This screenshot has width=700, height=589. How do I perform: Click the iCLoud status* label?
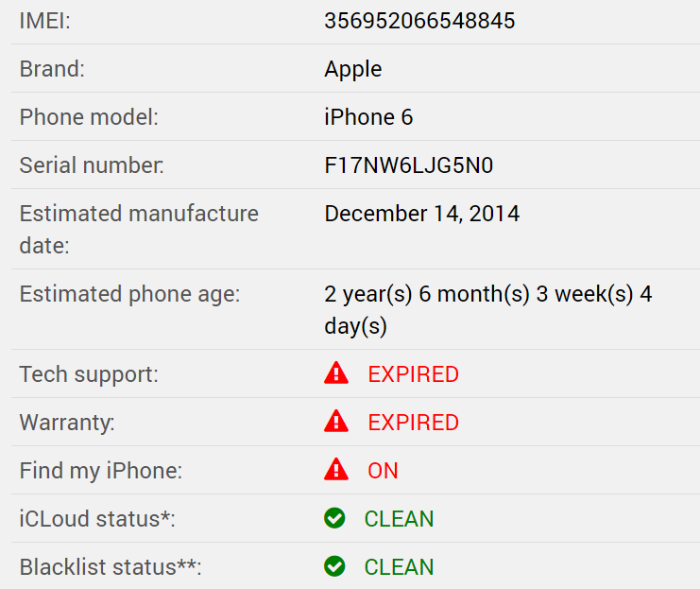(x=97, y=519)
